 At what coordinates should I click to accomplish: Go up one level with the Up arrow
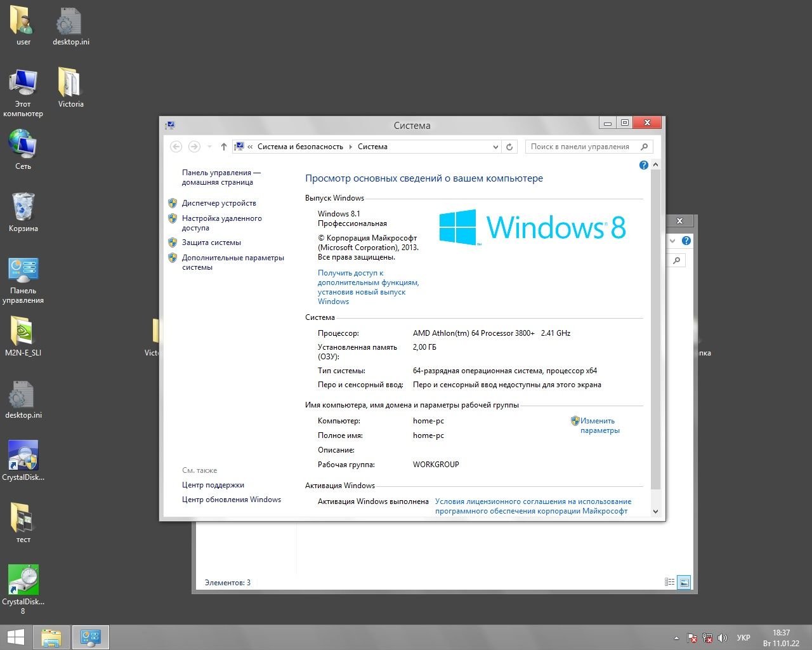[x=223, y=147]
